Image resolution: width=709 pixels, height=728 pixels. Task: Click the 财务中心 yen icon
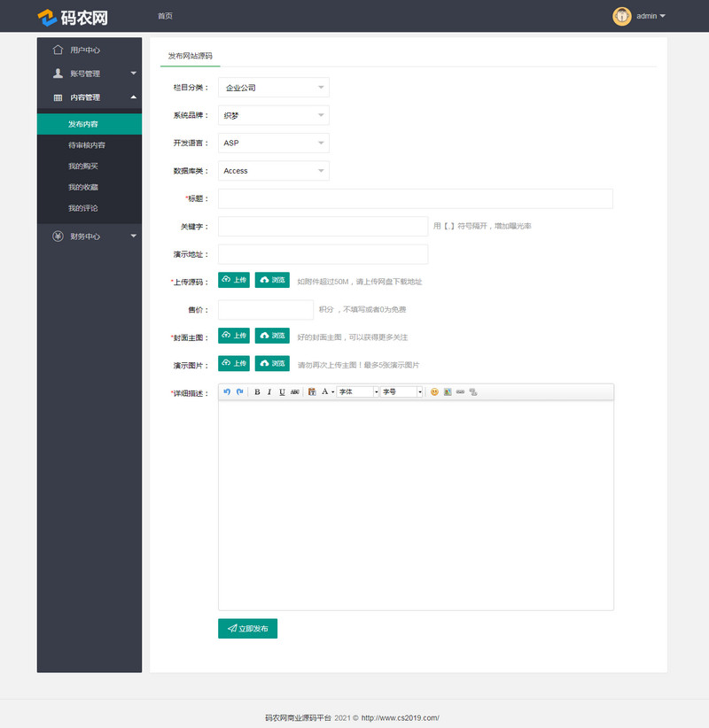coord(58,236)
